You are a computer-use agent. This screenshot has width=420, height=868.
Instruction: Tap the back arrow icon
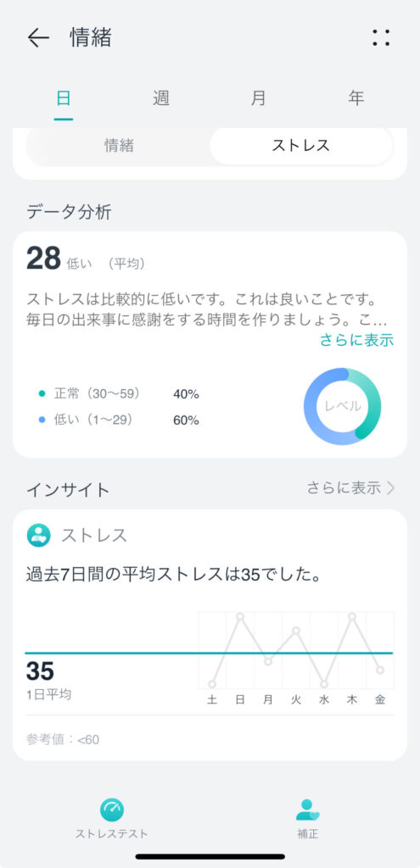[38, 37]
